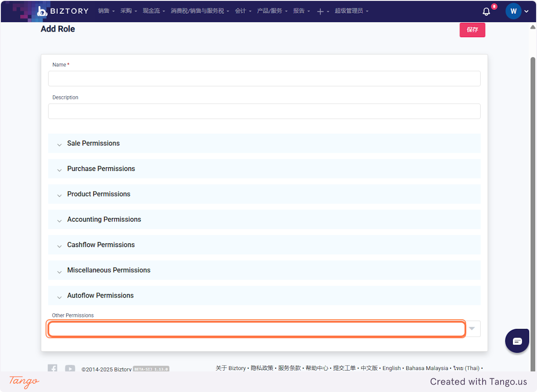Open the live chat widget
Viewport: 537px width, 392px height.
pyautogui.click(x=517, y=341)
